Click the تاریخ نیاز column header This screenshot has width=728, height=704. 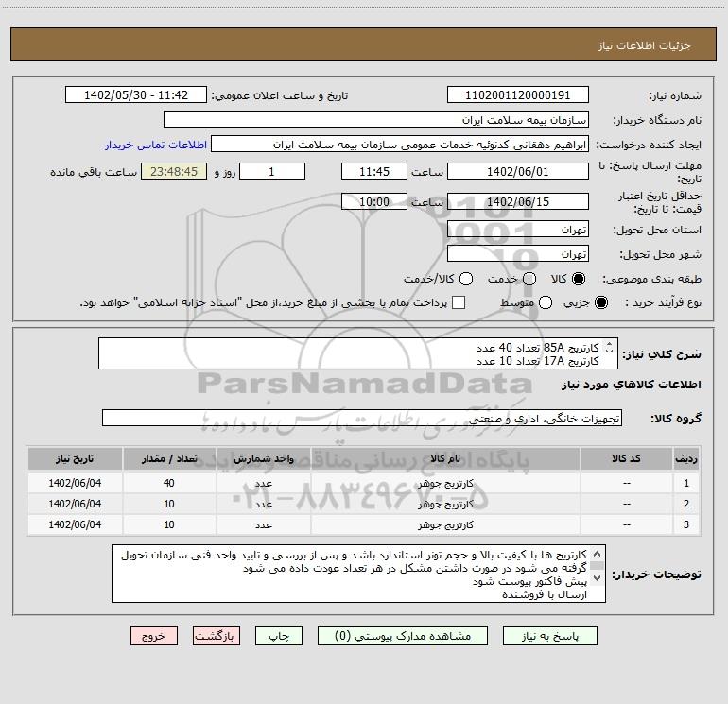75,458
